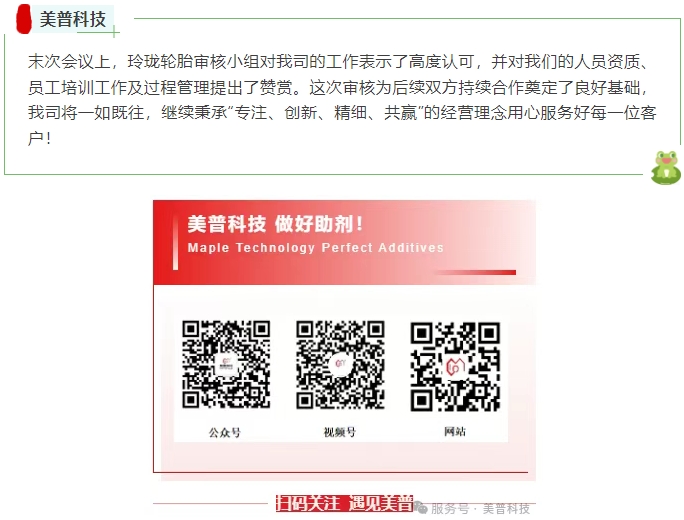Click the paragraph about 玲珑轮胎审核小组
The width and height of the screenshot is (684, 520).
(x=342, y=99)
